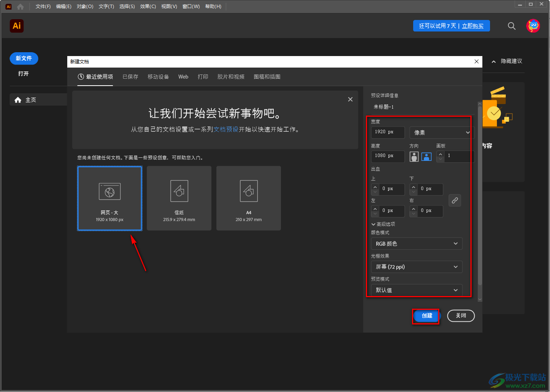Open the 文件(F) menu

tap(43, 7)
